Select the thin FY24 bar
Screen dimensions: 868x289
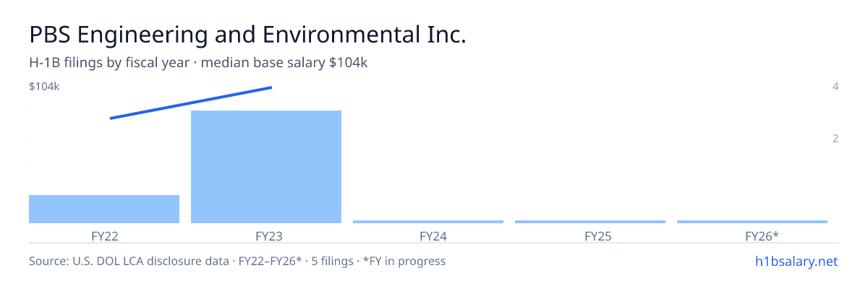point(428,222)
